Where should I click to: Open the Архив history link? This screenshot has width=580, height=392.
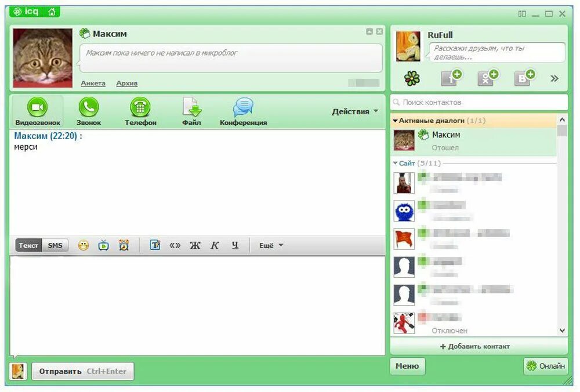[x=127, y=83]
